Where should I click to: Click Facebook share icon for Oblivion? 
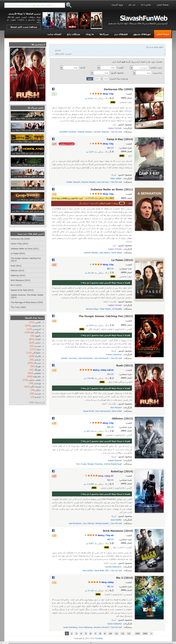coord(53,418)
